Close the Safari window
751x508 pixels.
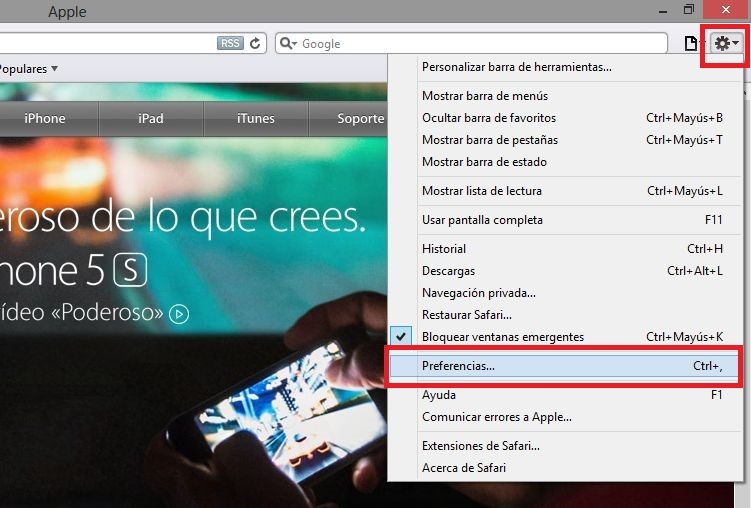(x=726, y=10)
